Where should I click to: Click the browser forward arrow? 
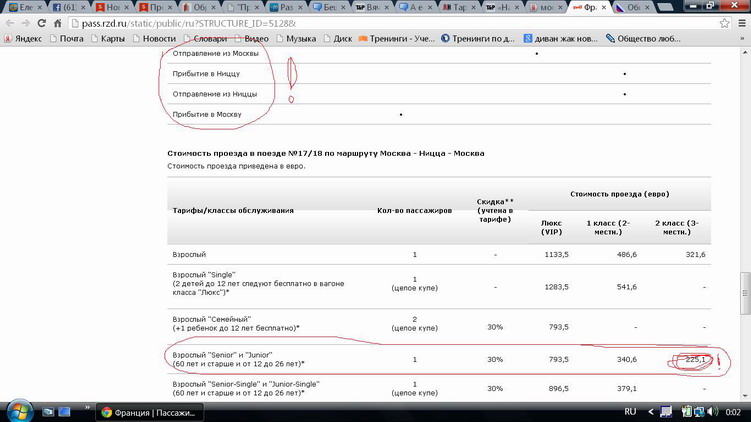[x=27, y=23]
